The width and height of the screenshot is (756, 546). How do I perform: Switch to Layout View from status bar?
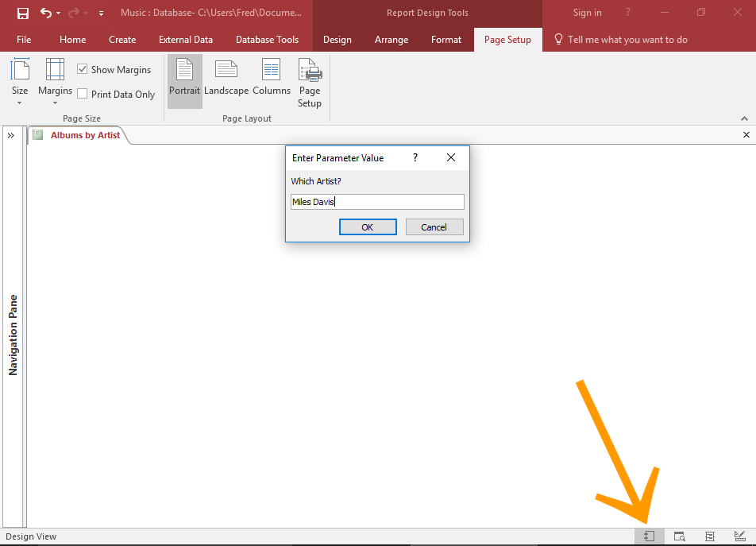coord(710,536)
